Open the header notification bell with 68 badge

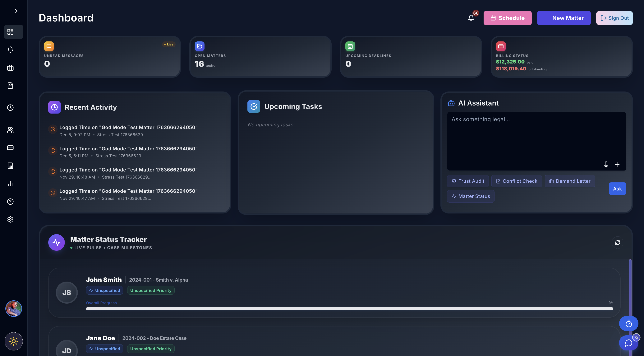(471, 18)
